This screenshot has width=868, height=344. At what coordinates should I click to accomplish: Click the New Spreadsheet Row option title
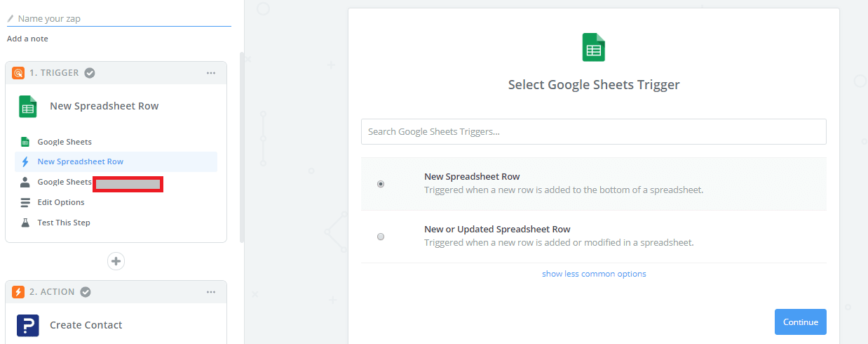pyautogui.click(x=472, y=177)
